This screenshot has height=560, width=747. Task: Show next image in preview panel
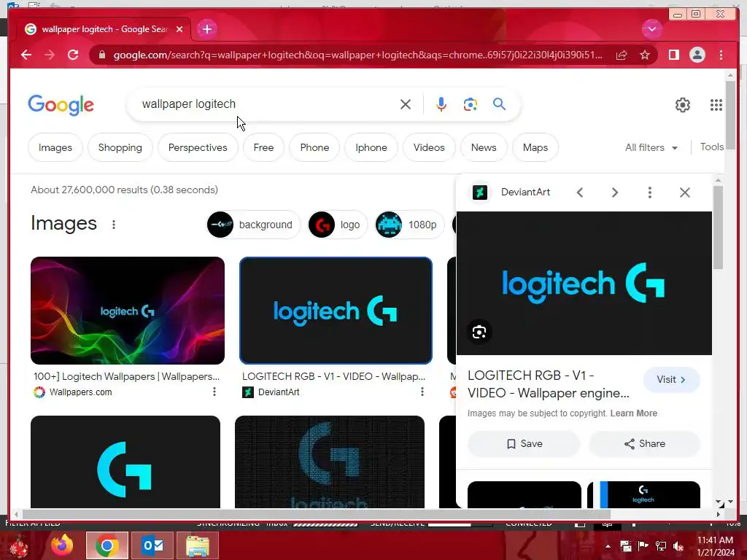click(x=614, y=192)
